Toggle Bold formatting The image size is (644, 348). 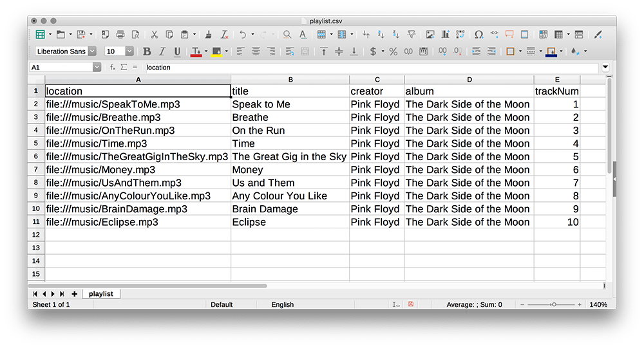(147, 51)
